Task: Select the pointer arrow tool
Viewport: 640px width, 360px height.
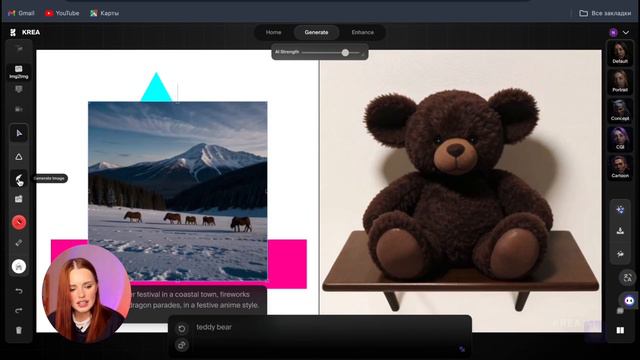Action: pos(19,133)
